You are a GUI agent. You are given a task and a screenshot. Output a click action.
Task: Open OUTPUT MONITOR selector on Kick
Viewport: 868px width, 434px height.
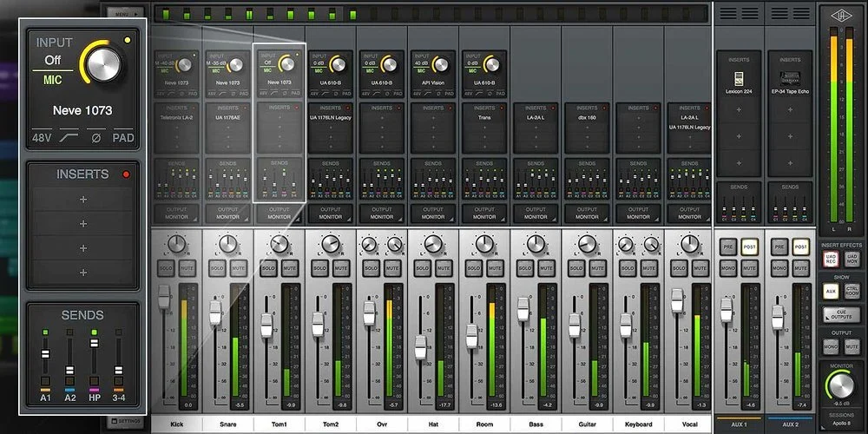(x=176, y=214)
